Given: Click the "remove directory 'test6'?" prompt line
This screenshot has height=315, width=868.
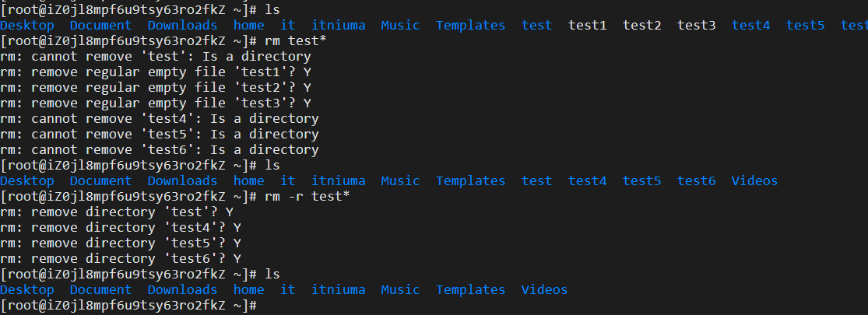Looking at the screenshot, I should [120, 258].
